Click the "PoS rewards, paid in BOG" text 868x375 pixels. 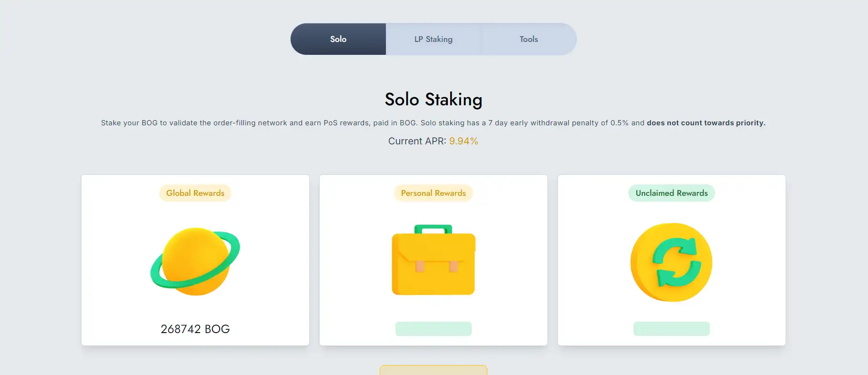(370, 123)
